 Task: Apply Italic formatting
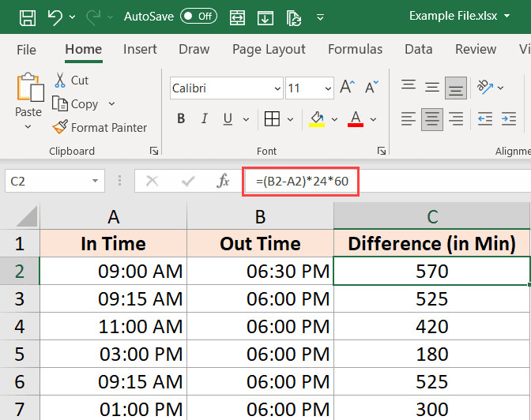click(204, 119)
